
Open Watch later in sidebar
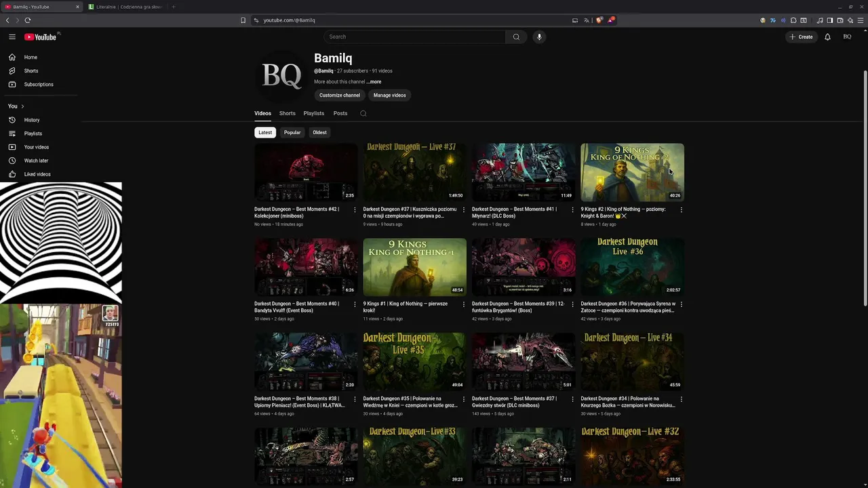click(x=41, y=161)
